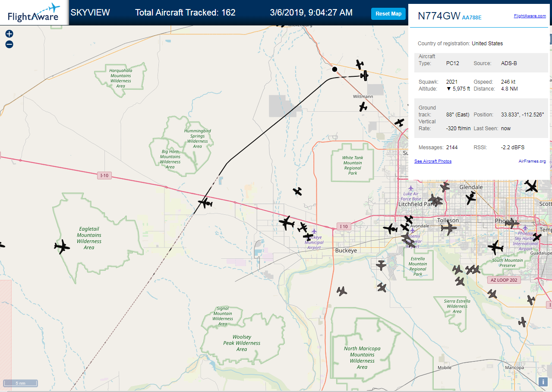This screenshot has height=392, width=552.
Task: Click the I-10 highway shield near Buckeye
Action: tap(344, 226)
